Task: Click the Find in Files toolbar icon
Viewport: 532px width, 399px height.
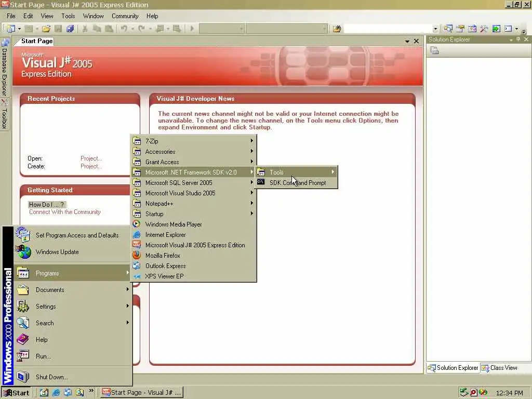Action: coord(337,29)
